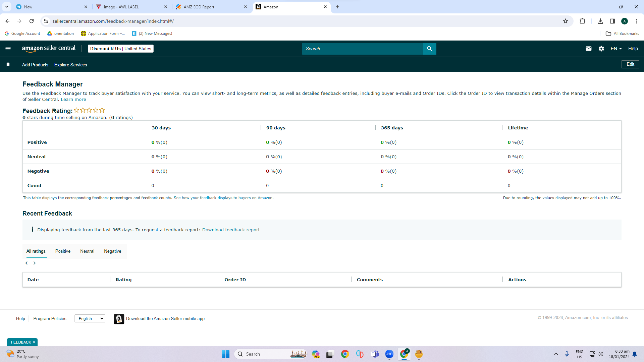Open the English language select in footer
This screenshot has height=362, width=644.
pos(90,319)
